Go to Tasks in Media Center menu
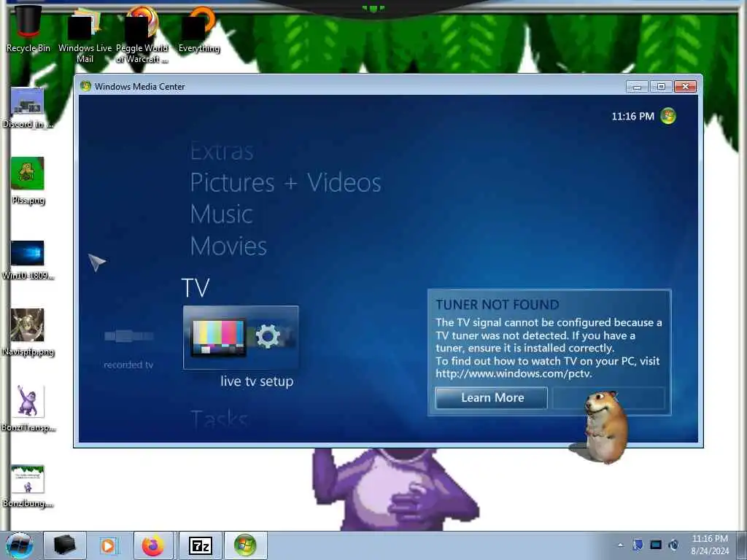This screenshot has width=747, height=560. pos(219,418)
